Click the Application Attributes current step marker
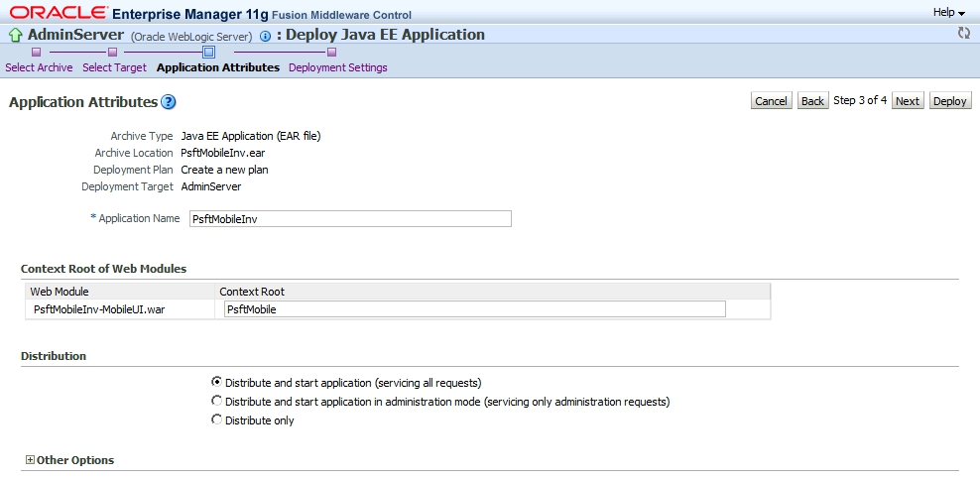The width and height of the screenshot is (980, 479). [209, 52]
